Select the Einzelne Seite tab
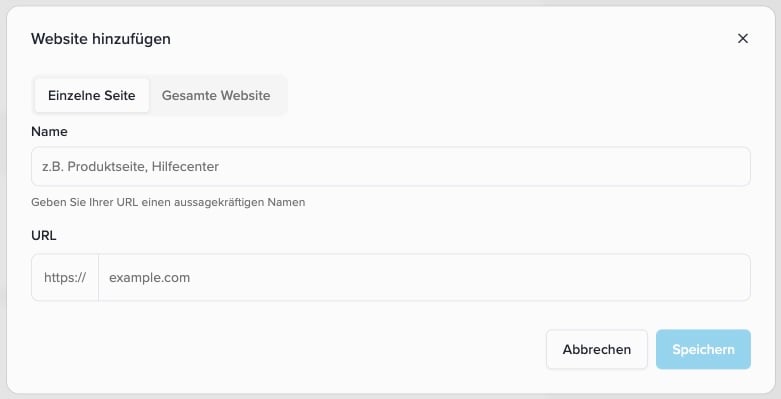This screenshot has height=399, width=781. point(92,95)
